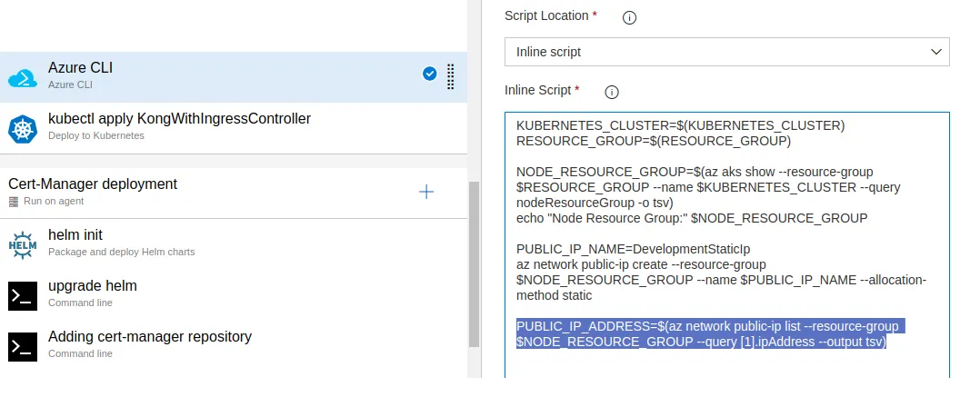Click the blue checkmark on Azure CLI task

click(x=430, y=74)
